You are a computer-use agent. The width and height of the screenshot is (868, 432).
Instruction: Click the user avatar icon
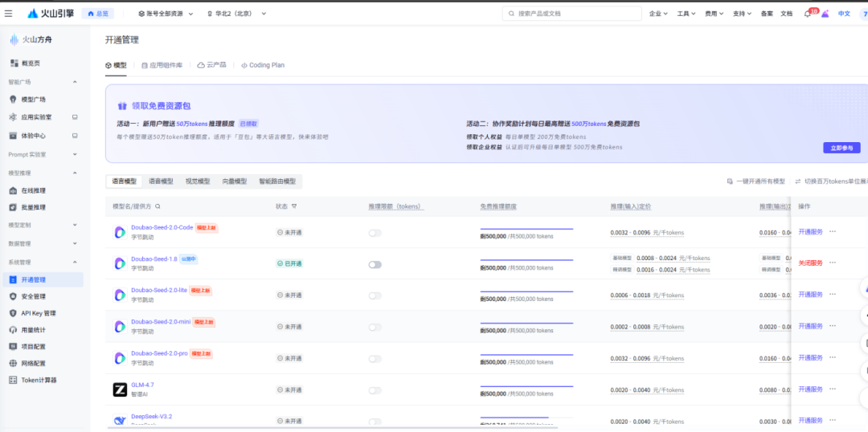(x=863, y=14)
